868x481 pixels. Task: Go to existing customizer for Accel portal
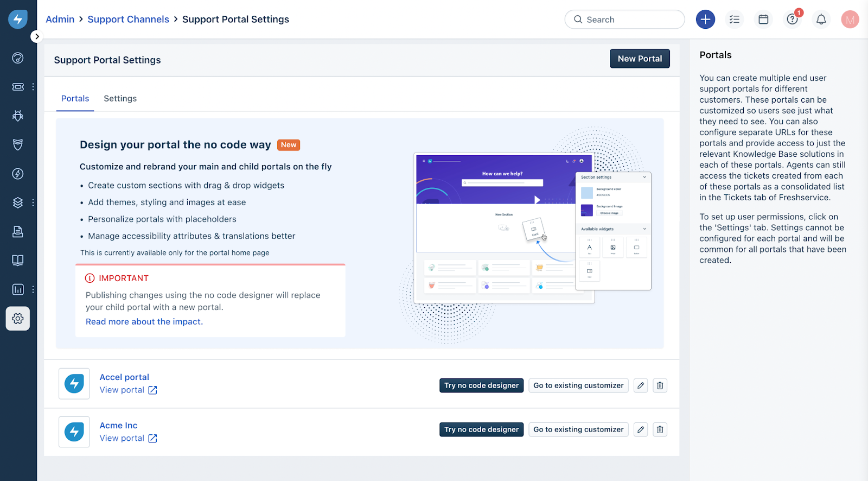point(578,385)
